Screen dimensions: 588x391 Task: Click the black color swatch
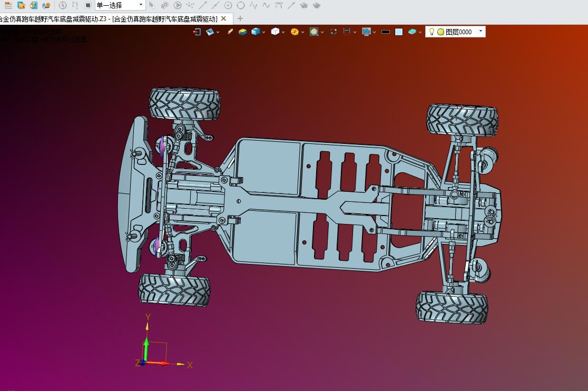(x=386, y=32)
